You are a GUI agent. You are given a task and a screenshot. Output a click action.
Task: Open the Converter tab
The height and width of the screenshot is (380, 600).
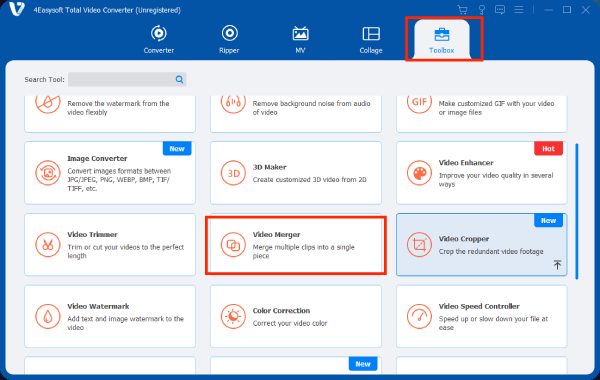coord(158,39)
